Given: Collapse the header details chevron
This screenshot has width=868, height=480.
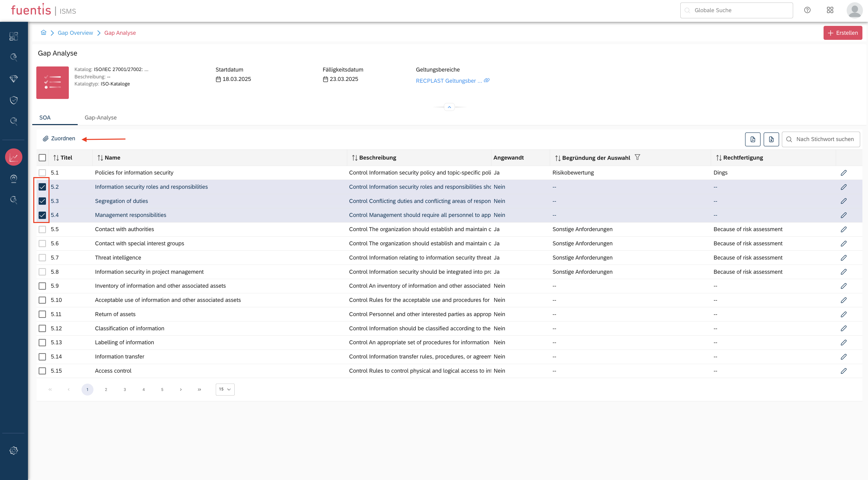Looking at the screenshot, I should [x=449, y=107].
